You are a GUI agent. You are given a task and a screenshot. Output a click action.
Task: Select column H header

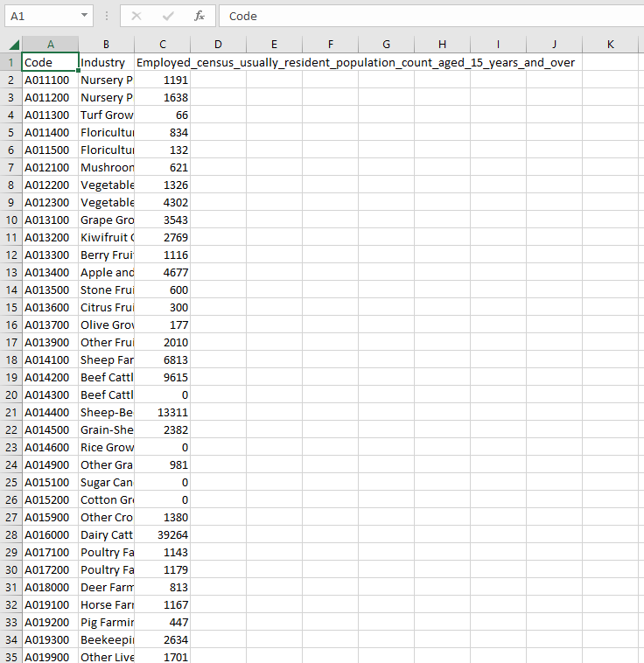click(442, 45)
